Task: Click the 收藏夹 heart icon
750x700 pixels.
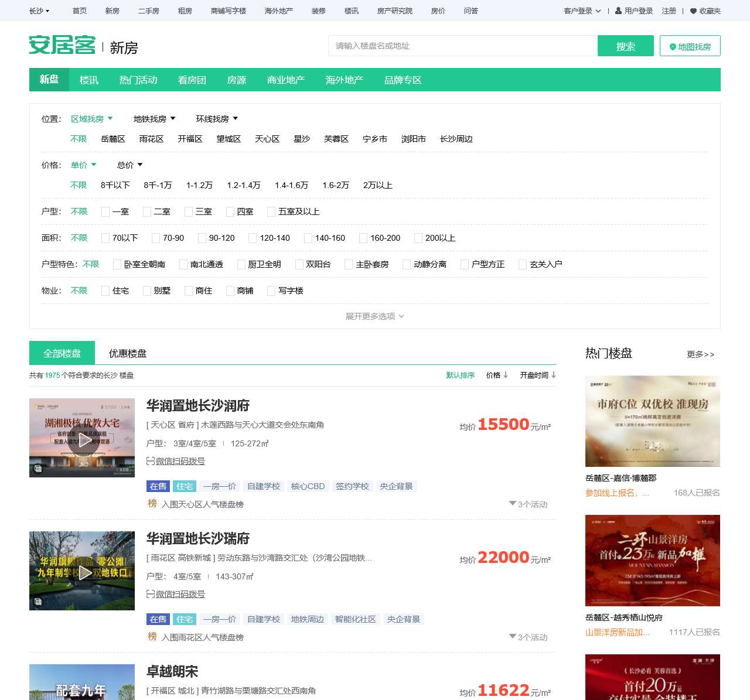Action: pos(694,11)
